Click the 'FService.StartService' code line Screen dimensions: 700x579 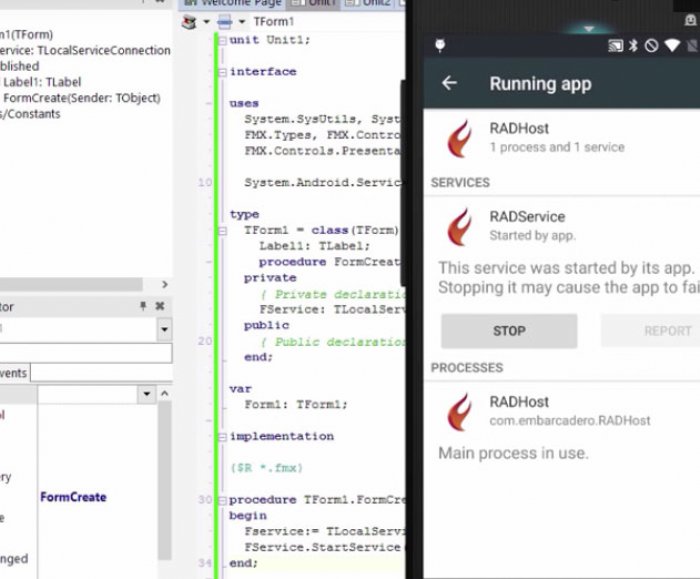click(324, 547)
